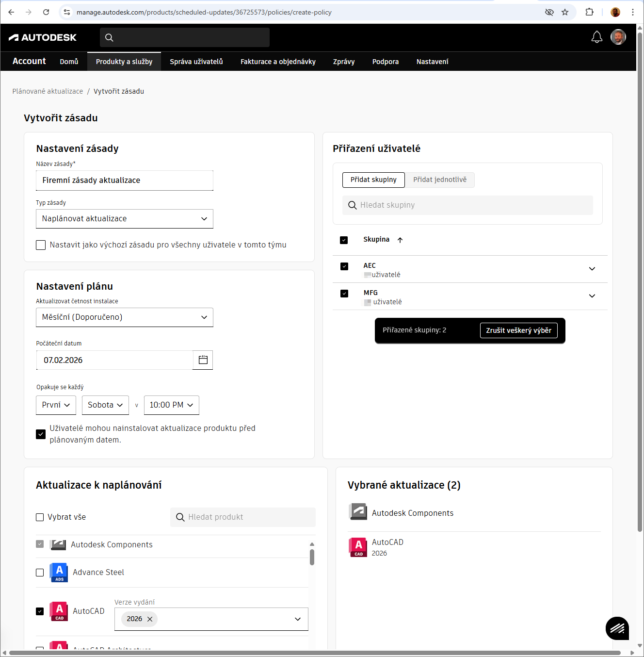Switch to Přidat jednotlivě tab
This screenshot has width=644, height=657.
click(x=440, y=180)
